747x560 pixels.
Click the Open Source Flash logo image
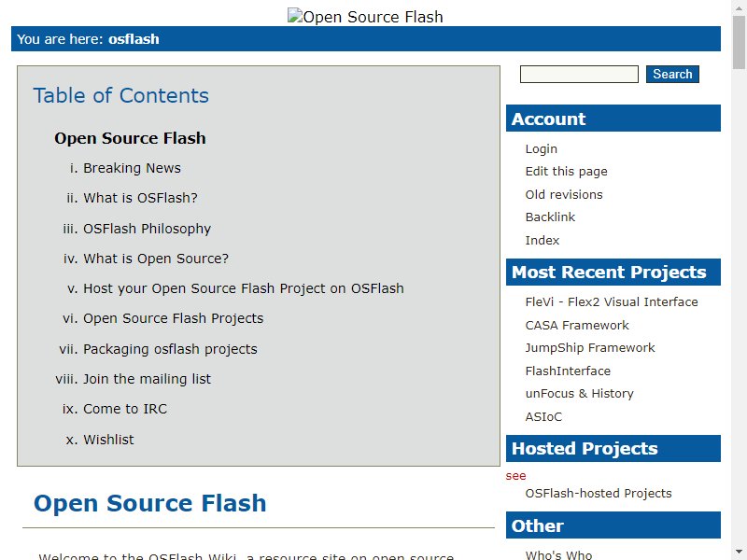[x=365, y=17]
